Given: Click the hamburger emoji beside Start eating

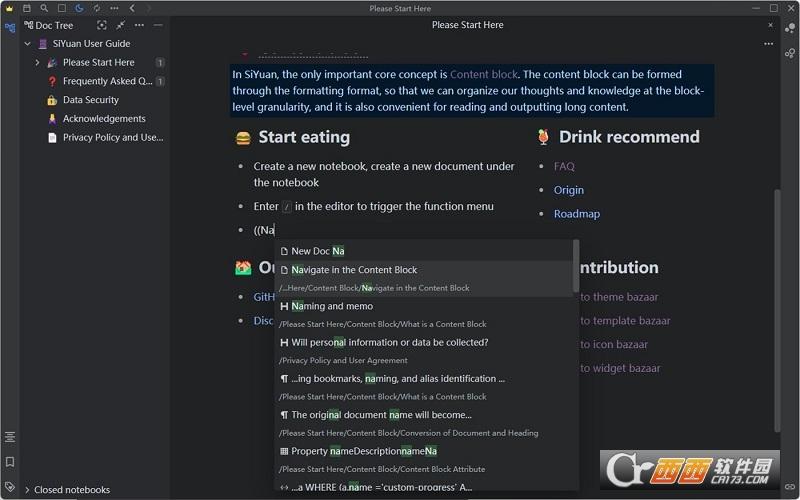Looking at the screenshot, I should pyautogui.click(x=243, y=138).
